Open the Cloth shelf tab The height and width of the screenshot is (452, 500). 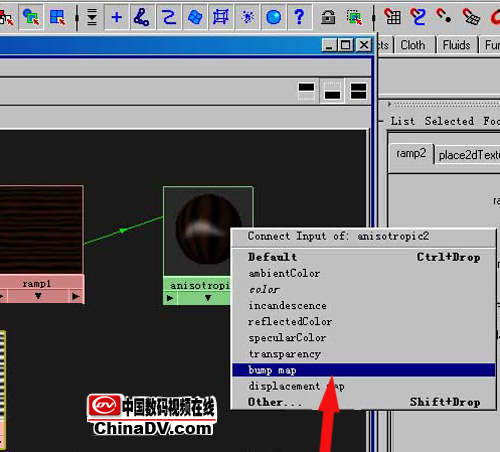point(413,45)
